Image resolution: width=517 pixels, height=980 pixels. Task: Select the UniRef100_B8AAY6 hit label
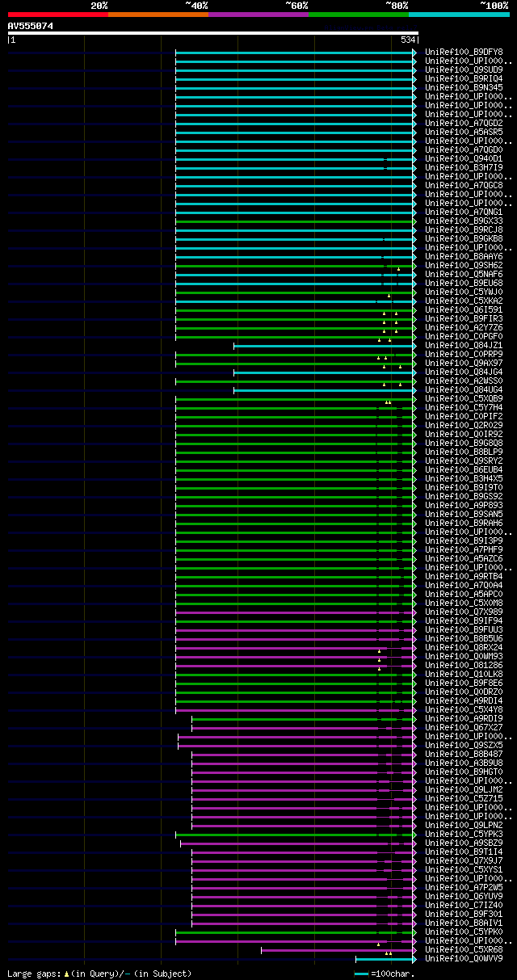(464, 256)
